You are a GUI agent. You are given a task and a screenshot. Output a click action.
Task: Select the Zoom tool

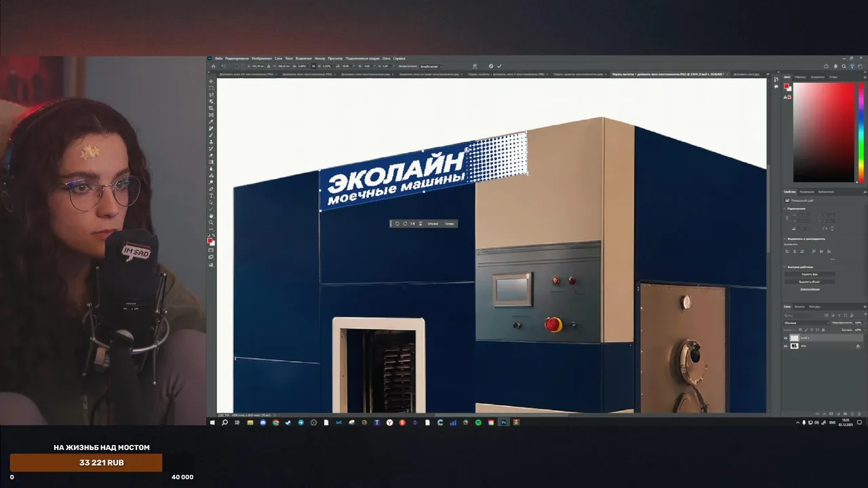pyautogui.click(x=211, y=222)
